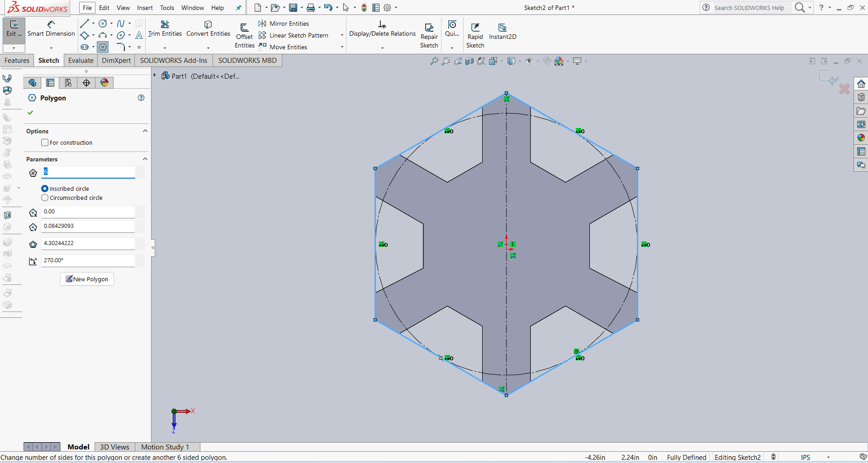Open the unit system IPS dropdown in status bar

tap(828, 457)
